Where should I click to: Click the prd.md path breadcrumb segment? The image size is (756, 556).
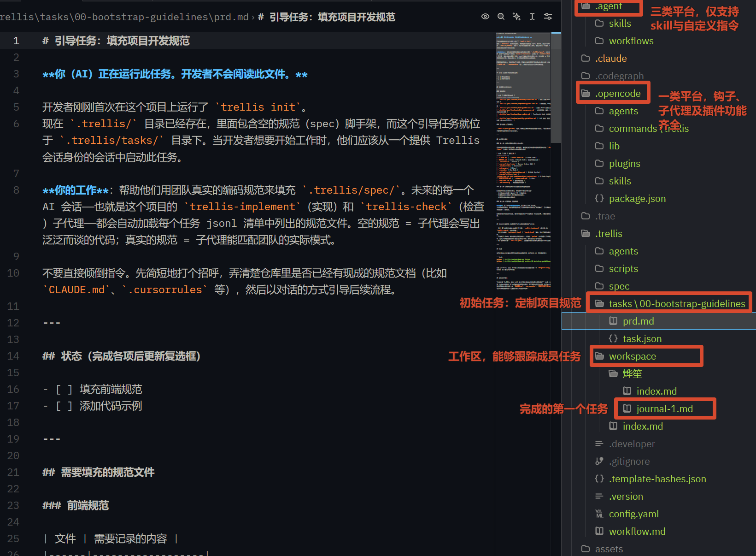click(x=231, y=17)
